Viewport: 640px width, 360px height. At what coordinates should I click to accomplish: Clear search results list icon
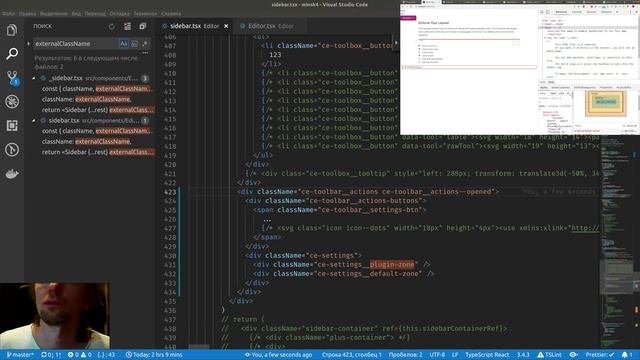coord(127,26)
